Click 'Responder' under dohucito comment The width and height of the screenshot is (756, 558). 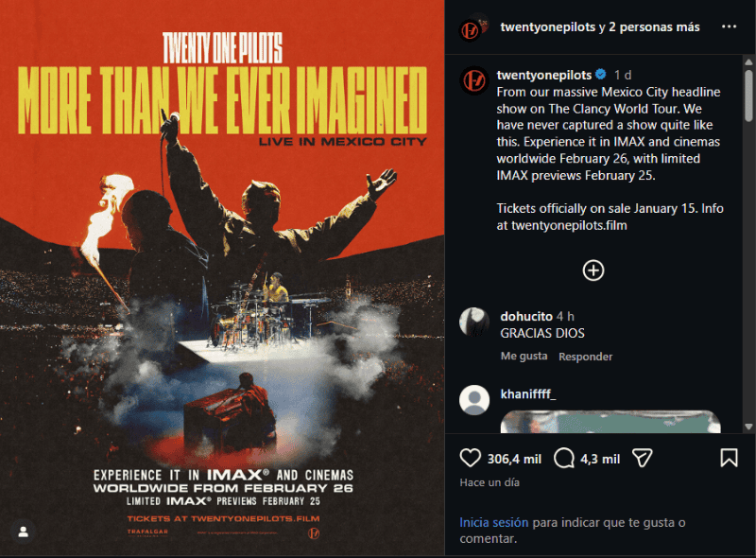click(x=585, y=357)
